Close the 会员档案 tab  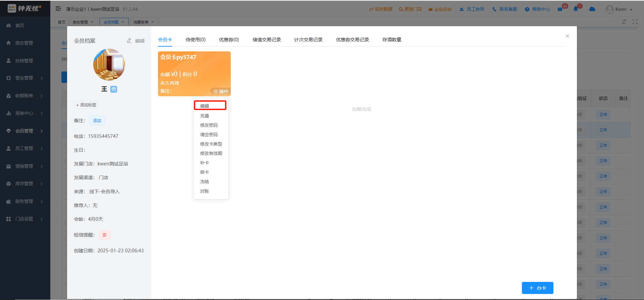[x=123, y=22]
